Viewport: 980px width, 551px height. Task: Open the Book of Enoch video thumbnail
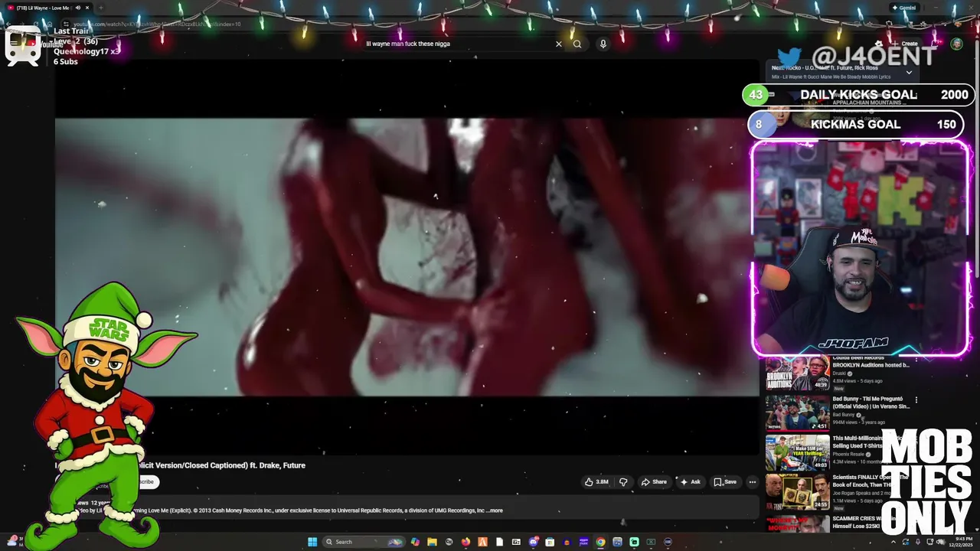click(798, 492)
